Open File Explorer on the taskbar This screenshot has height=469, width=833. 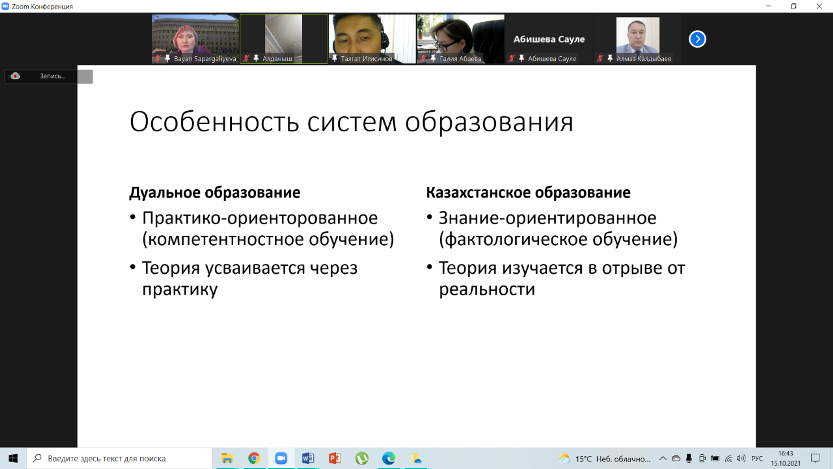point(227,458)
